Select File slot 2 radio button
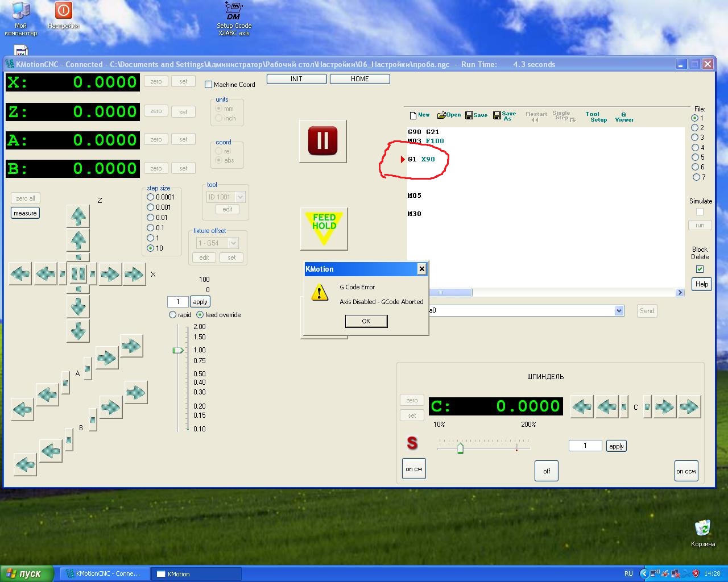Viewport: 728px width, 582px height. pyautogui.click(x=694, y=128)
